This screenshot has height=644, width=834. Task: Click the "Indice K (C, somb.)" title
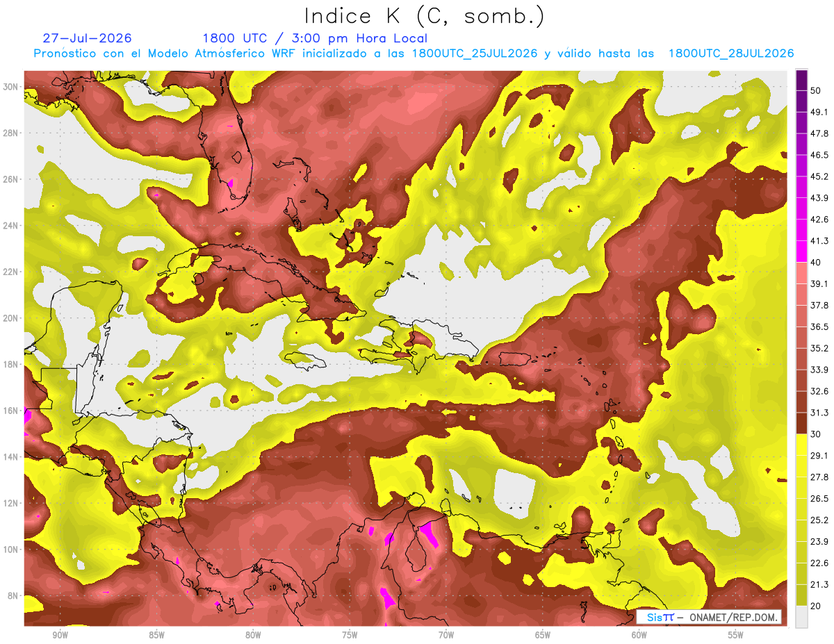coord(424,16)
